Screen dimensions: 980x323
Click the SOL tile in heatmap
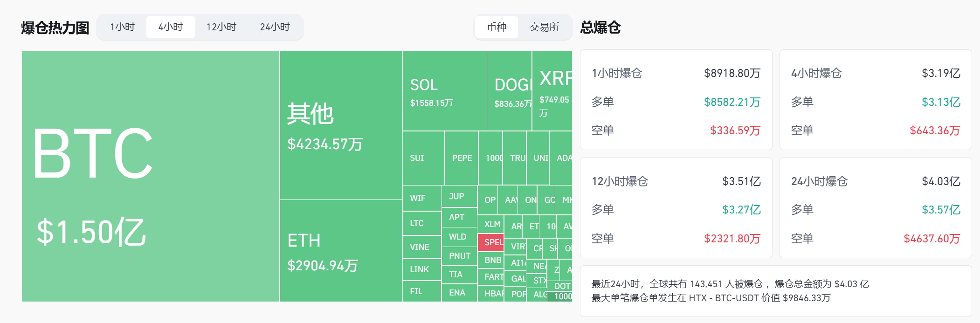[x=444, y=91]
